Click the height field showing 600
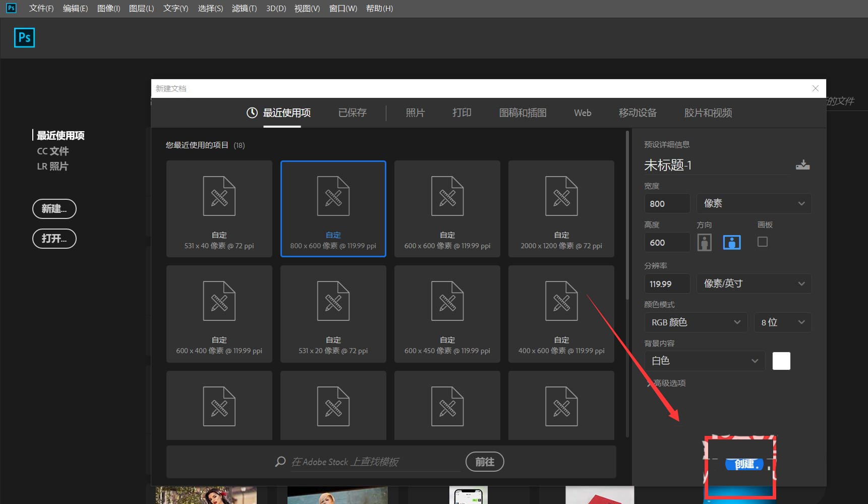This screenshot has height=504, width=868. pos(667,242)
